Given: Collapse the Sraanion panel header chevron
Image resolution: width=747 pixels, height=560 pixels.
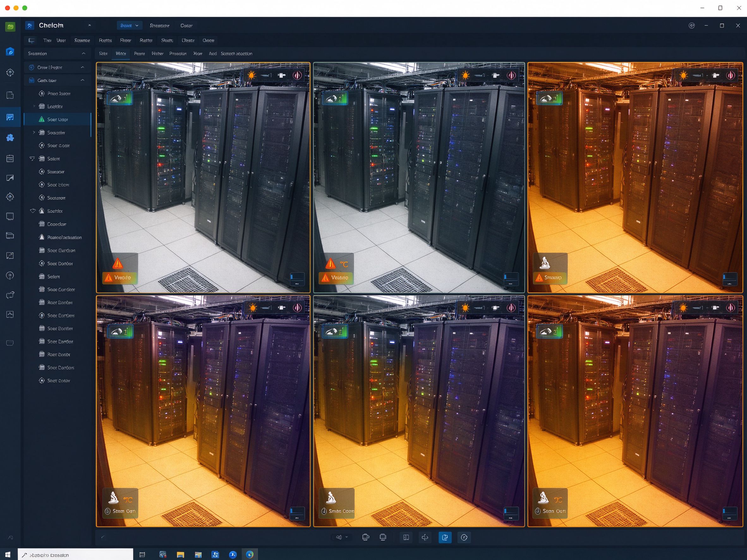Looking at the screenshot, I should 83,53.
